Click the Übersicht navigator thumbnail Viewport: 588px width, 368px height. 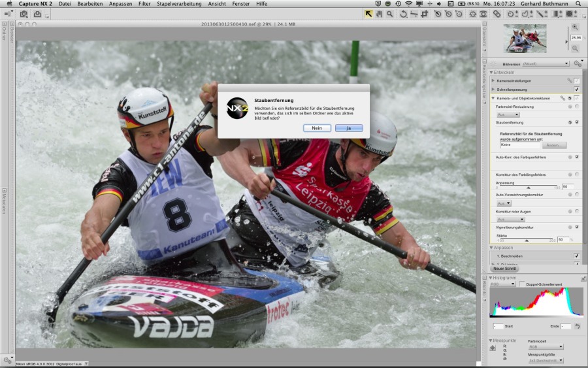pyautogui.click(x=525, y=39)
